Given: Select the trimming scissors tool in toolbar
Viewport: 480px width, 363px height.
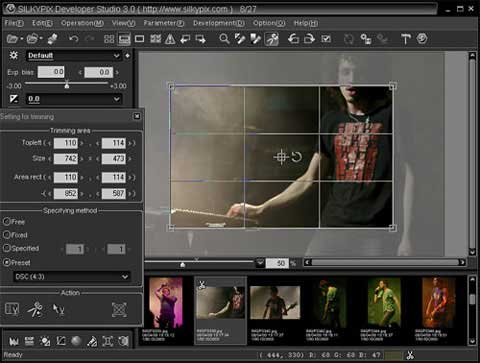Looking at the screenshot, I should pos(272,39).
